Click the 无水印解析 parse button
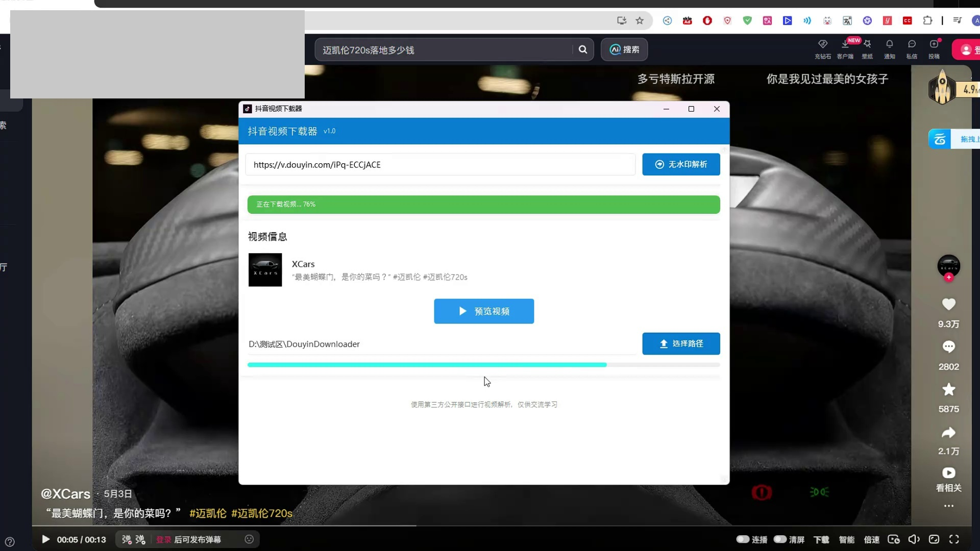980x551 pixels. (x=681, y=164)
